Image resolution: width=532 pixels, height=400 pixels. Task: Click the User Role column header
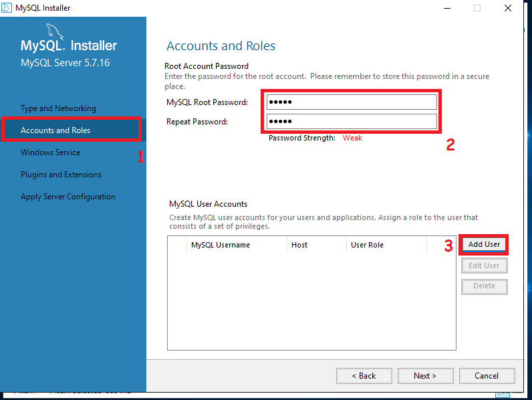(386, 245)
